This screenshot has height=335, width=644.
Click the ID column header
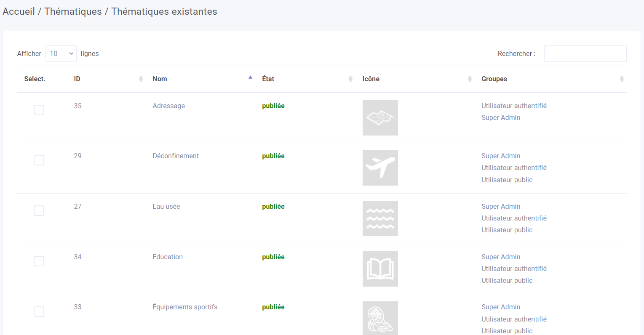77,79
